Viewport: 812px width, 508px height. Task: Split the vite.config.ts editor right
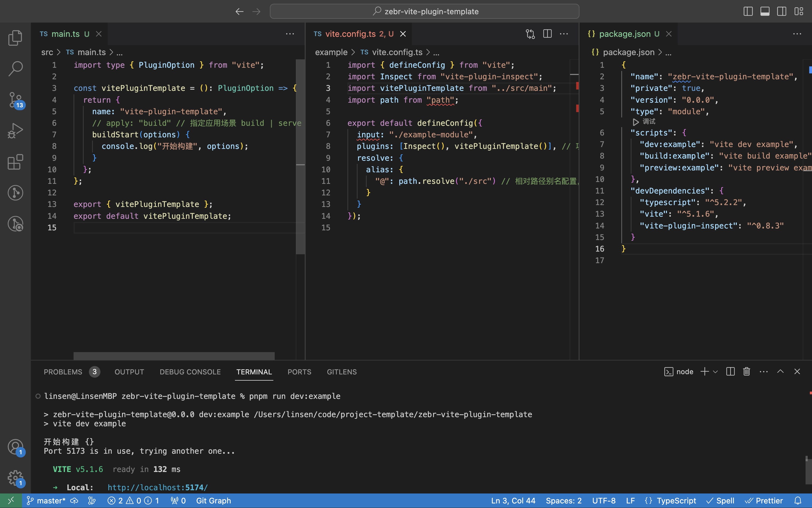(547, 34)
